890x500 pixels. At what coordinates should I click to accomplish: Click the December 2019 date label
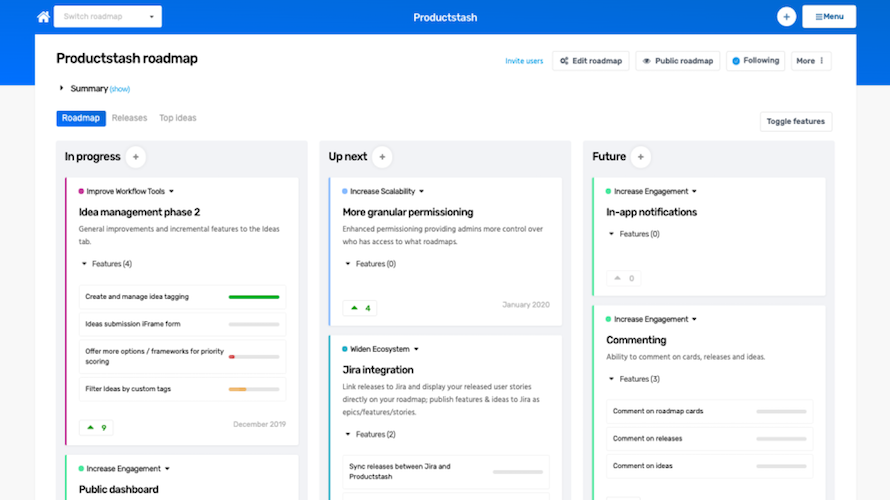click(259, 425)
